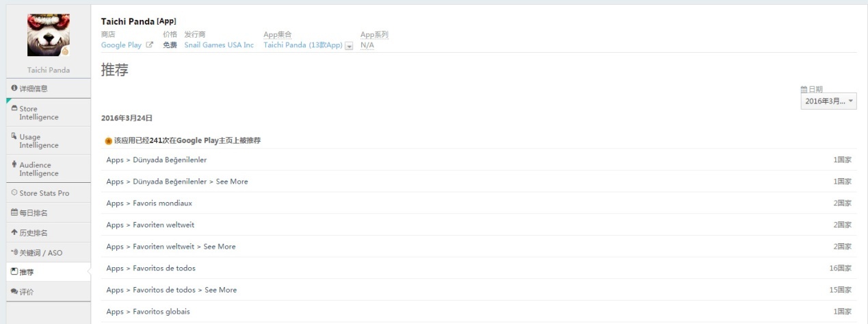Click the Store Intelligence sidebar icon
The height and width of the screenshot is (324, 868).
[14, 108]
